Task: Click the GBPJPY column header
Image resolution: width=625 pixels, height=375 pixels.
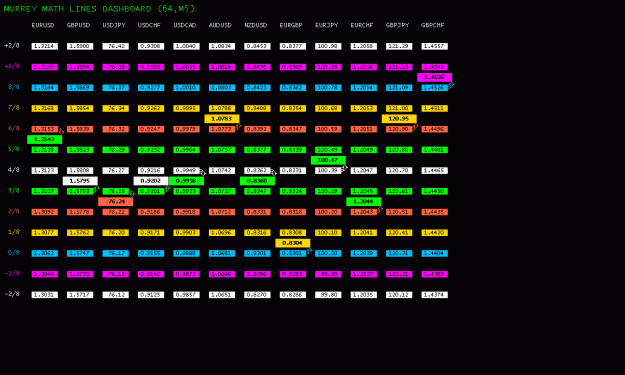Action: pos(397,25)
